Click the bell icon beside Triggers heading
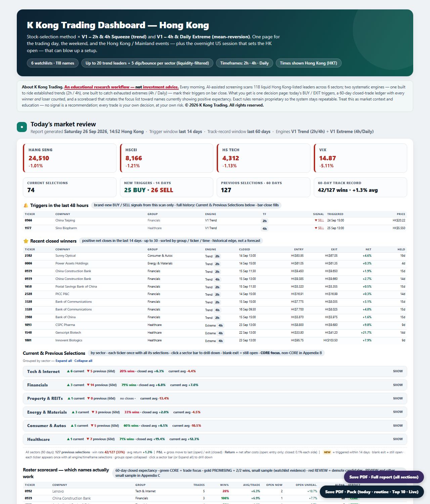The height and width of the screenshot is (504, 430). tap(26, 205)
